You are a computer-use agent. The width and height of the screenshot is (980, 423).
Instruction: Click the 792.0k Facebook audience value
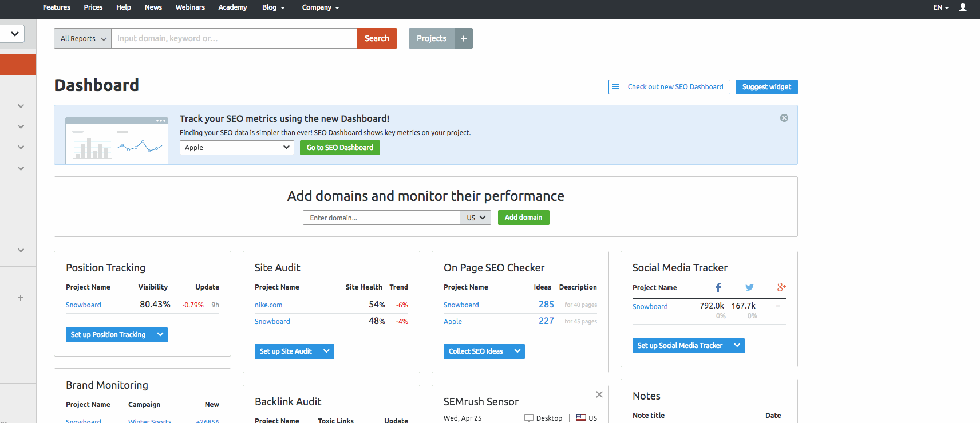point(712,306)
